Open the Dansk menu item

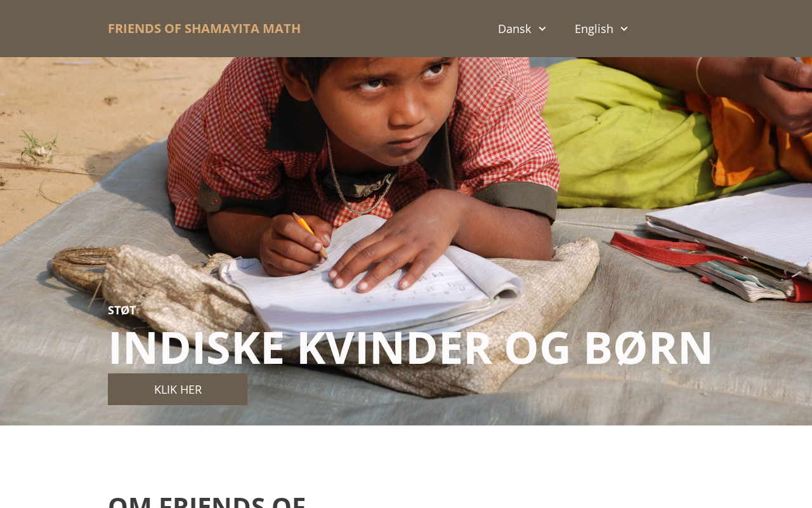[x=514, y=29]
